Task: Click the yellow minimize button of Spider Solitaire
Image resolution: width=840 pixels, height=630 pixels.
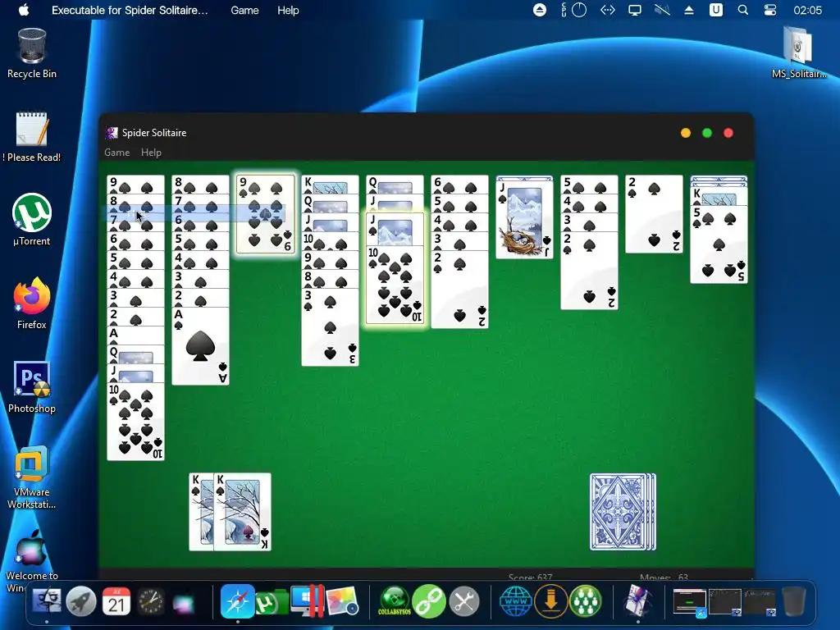Action: (x=686, y=133)
